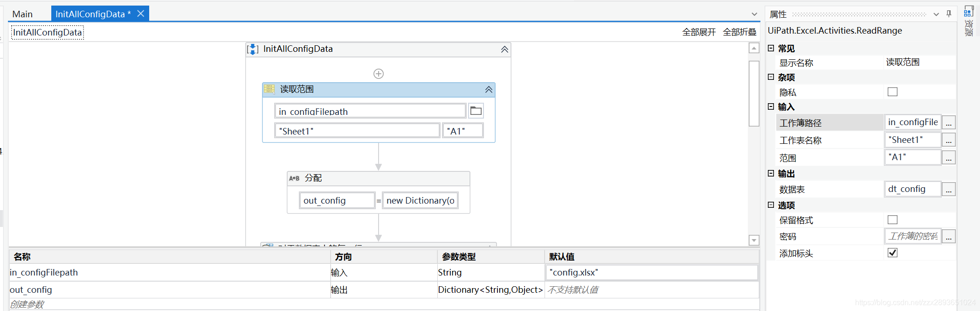The height and width of the screenshot is (311, 980).
Task: Collapse the 常见 property section
Action: tap(771, 48)
